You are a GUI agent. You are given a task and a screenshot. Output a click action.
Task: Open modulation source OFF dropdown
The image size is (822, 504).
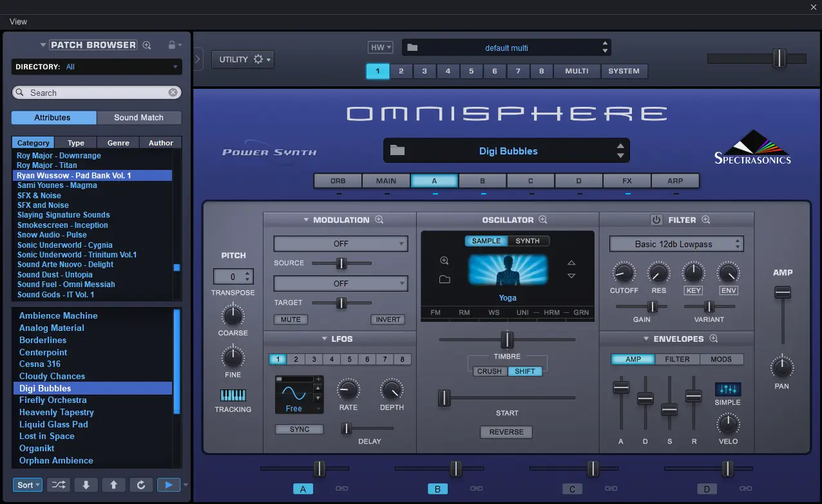click(341, 244)
